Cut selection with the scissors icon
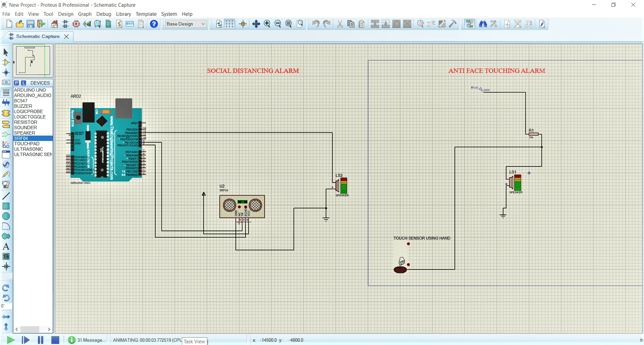 (x=340, y=24)
